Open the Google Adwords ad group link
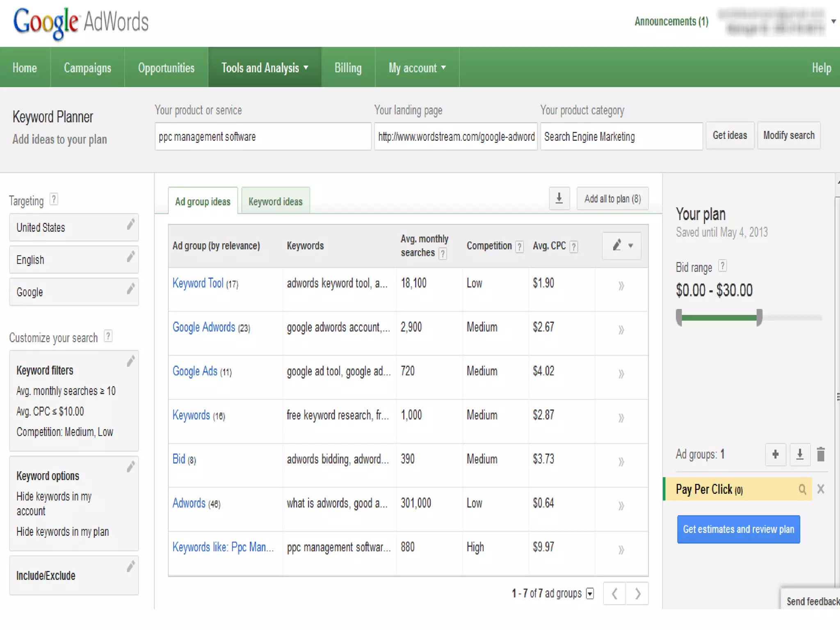The image size is (840, 630). [x=204, y=327]
